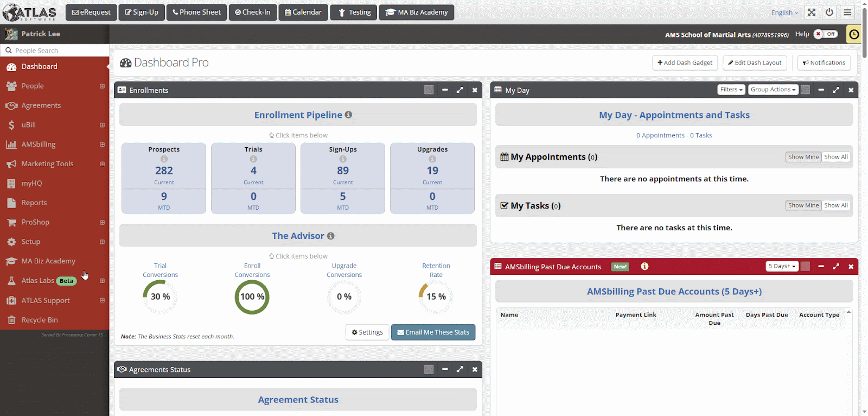The width and height of the screenshot is (868, 416).
Task: Click Email Me These Stats button
Action: 433,332
